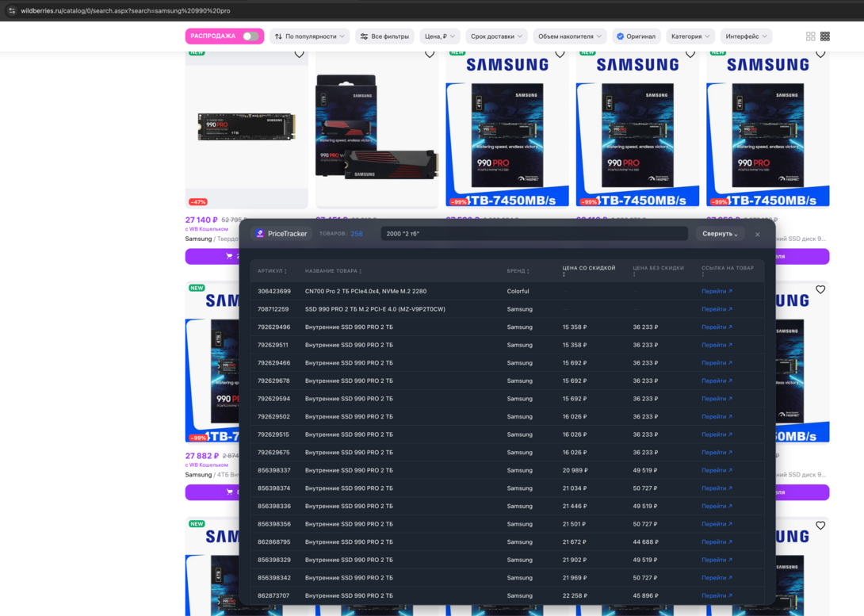The image size is (864, 616).
Task: Sort table by Цена без скидки column
Action: (x=659, y=270)
